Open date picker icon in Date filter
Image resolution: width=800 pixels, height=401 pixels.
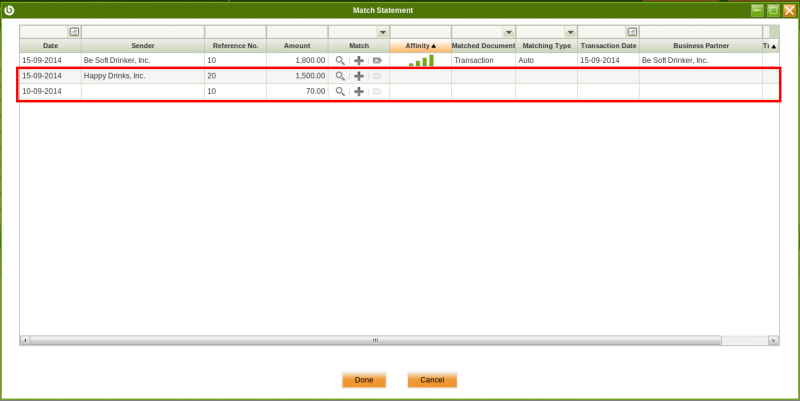click(74, 32)
